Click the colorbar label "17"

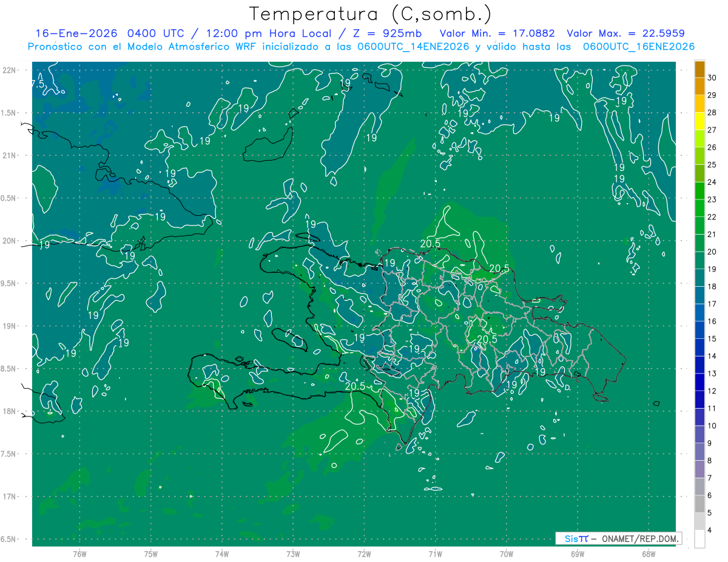[712, 304]
